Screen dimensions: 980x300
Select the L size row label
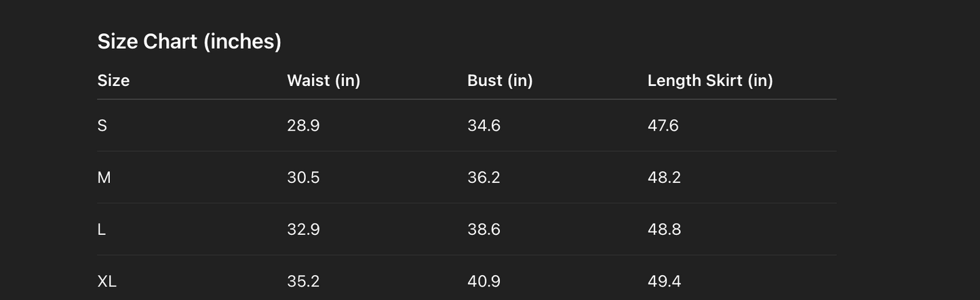point(102,230)
